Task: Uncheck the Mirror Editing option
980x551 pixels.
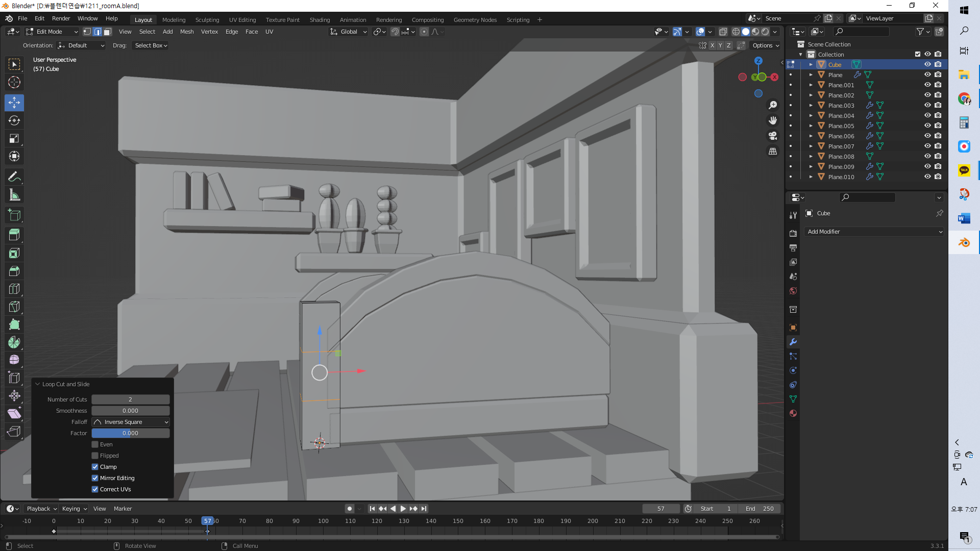Action: (95, 478)
